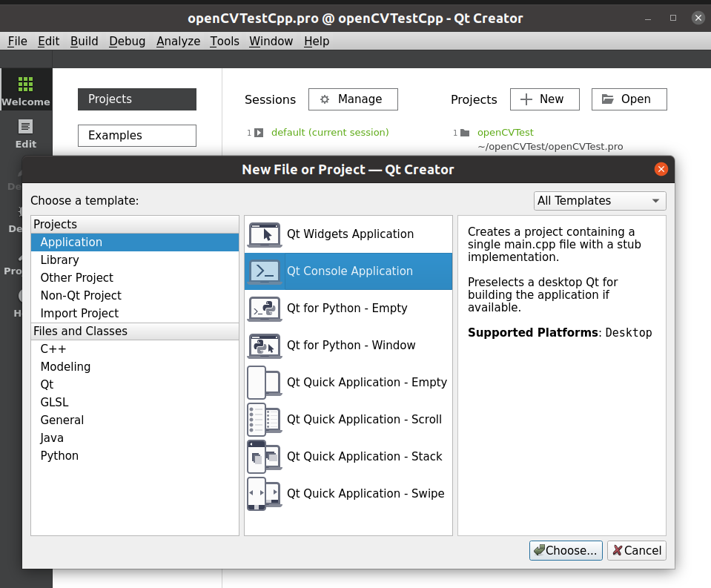Viewport: 711px width, 588px height.
Task: Click the "Choose a template:" label
Action: (x=85, y=201)
